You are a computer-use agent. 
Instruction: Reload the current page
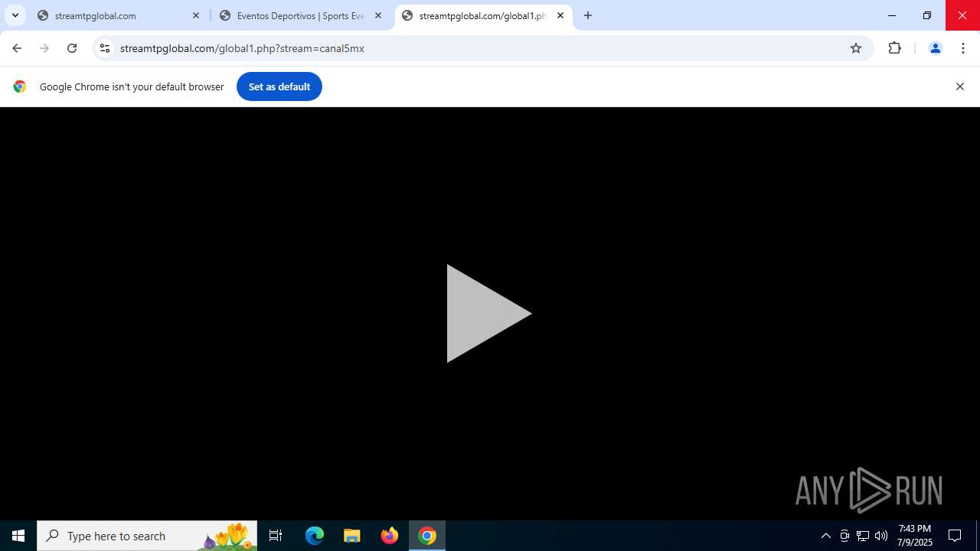coord(72,48)
